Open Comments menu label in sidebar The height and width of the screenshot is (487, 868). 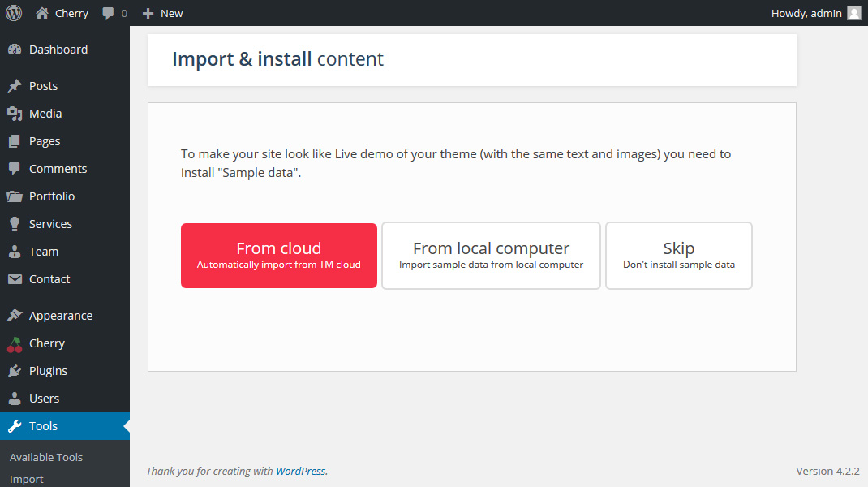click(x=58, y=169)
